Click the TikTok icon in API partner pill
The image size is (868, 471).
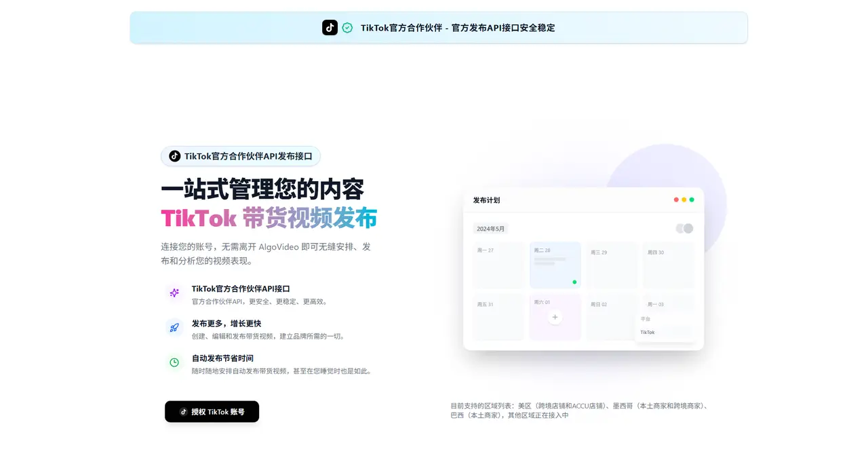[175, 156]
